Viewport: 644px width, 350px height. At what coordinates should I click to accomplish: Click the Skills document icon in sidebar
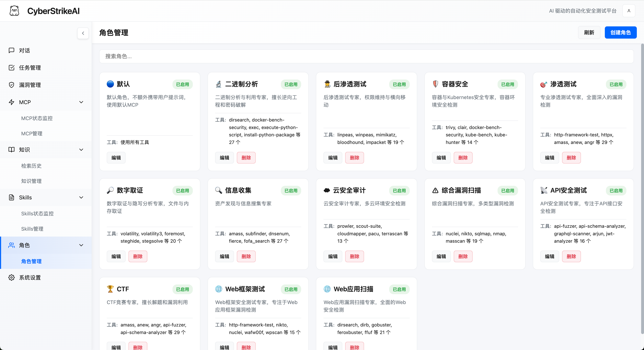point(11,197)
